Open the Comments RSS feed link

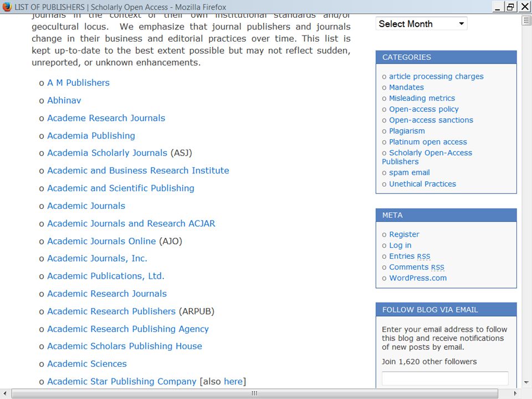point(417,267)
